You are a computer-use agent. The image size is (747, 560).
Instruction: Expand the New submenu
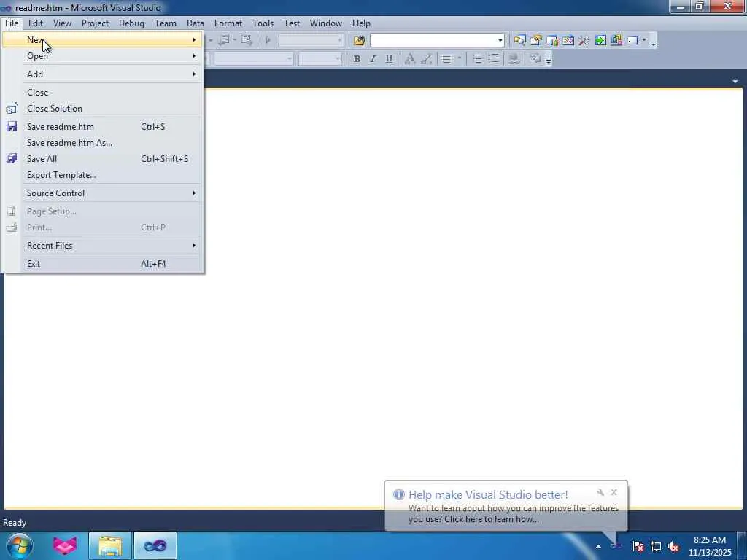[103, 39]
